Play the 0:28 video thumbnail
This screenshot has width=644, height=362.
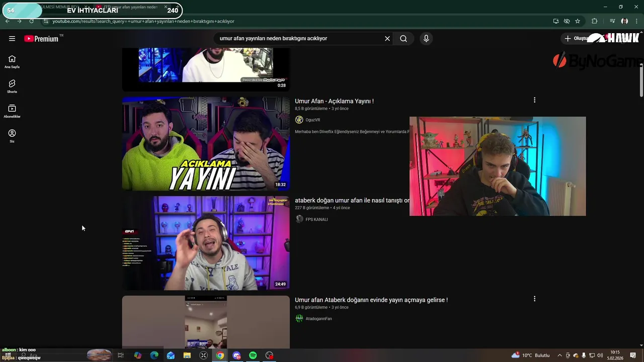206,69
